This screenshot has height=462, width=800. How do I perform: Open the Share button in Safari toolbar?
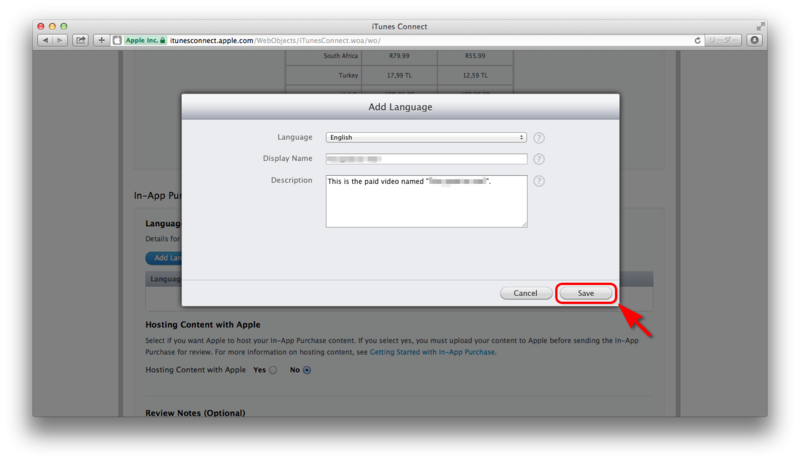point(81,40)
